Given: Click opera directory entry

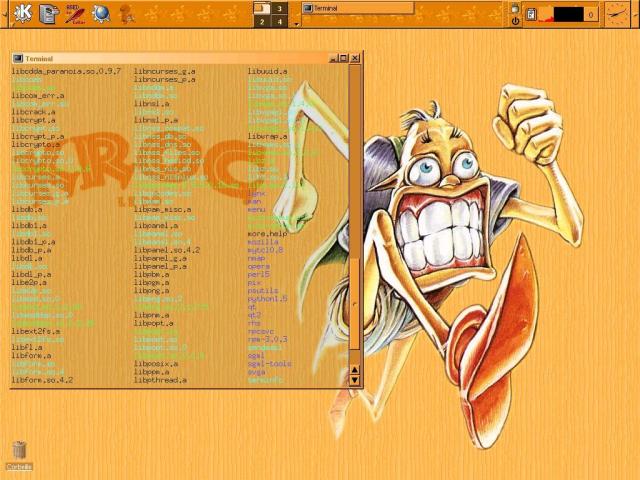Looking at the screenshot, I should coord(259,267).
